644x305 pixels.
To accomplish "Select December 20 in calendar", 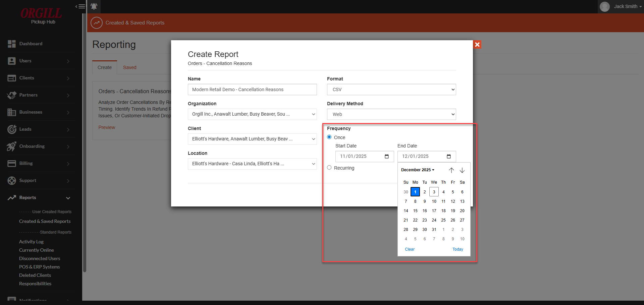I will coord(462,211).
